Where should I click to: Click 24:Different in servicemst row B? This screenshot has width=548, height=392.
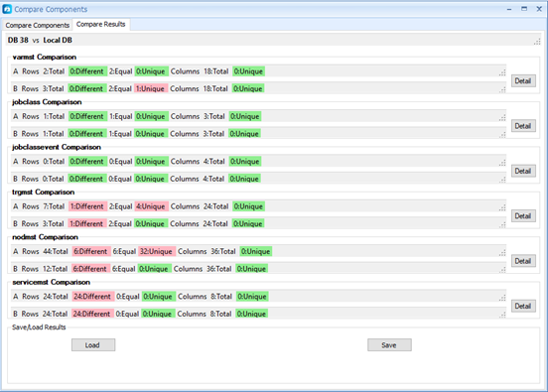point(92,314)
